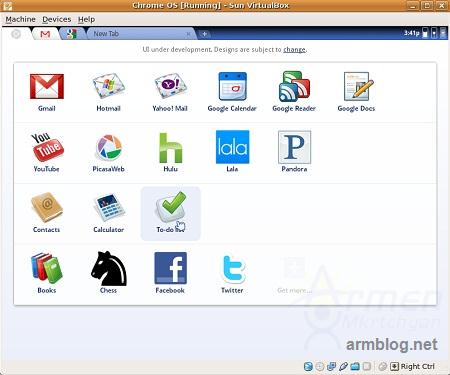Screen dimensions: 450x375
Task: Open the Contacts address book app
Action: point(47,207)
